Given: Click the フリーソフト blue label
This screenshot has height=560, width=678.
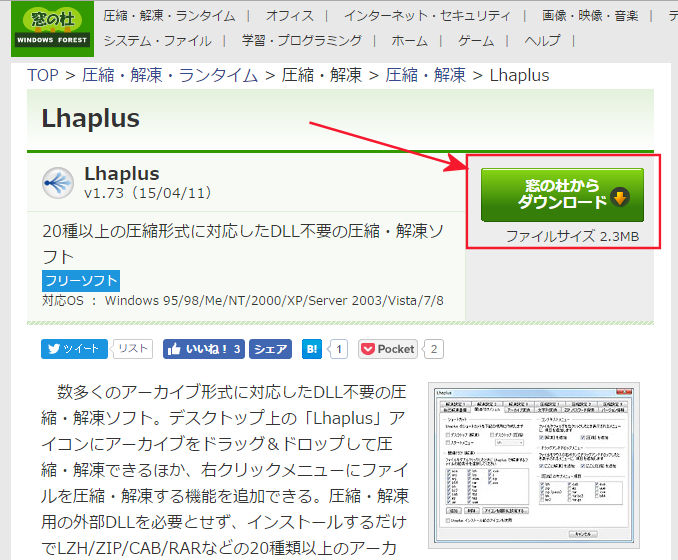Looking at the screenshot, I should (x=81, y=281).
